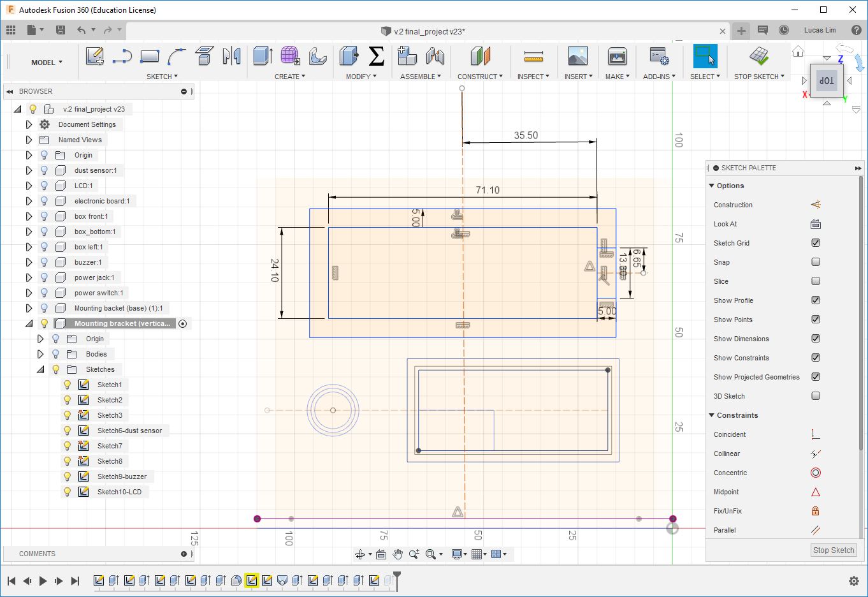868x597 pixels.
Task: Finish with the Stop Sketch toolbar icon
Action: click(x=759, y=56)
